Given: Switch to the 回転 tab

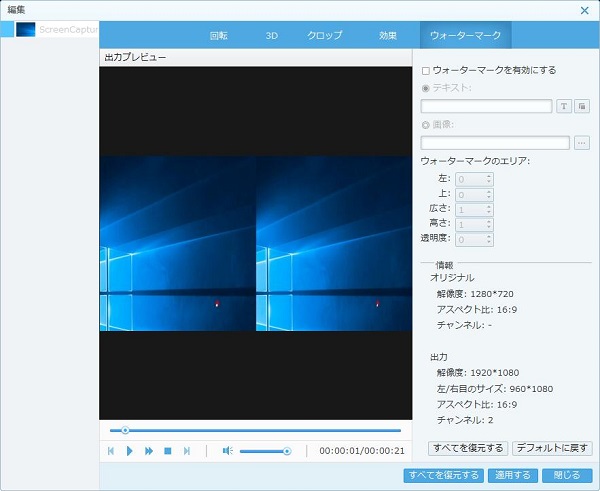Looking at the screenshot, I should (218, 36).
